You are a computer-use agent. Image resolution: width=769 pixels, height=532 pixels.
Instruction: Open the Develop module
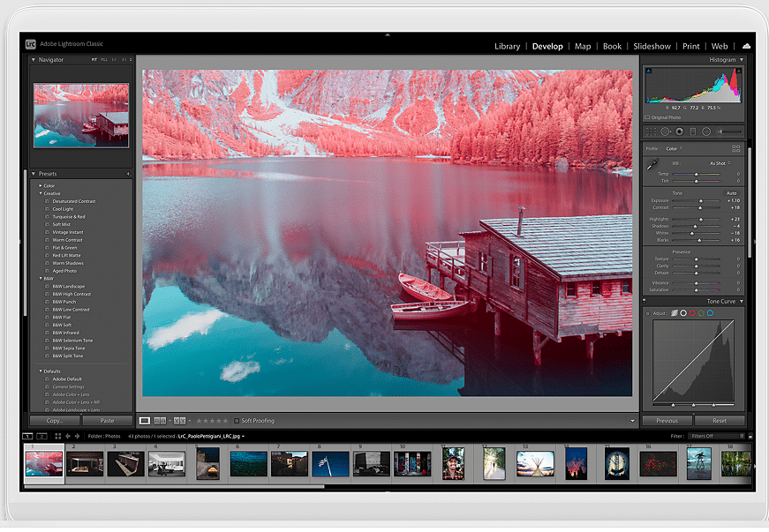point(547,46)
